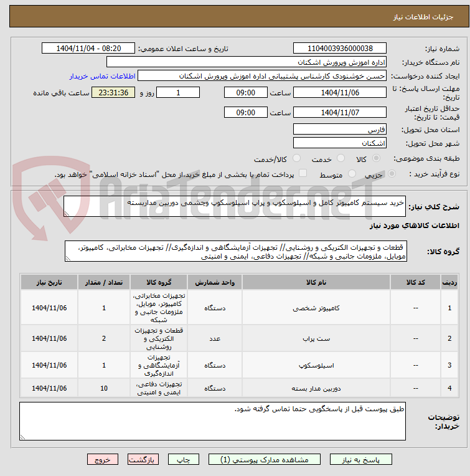Click the شماره نیاز number field
The width and height of the screenshot is (470, 476).
click(x=340, y=48)
